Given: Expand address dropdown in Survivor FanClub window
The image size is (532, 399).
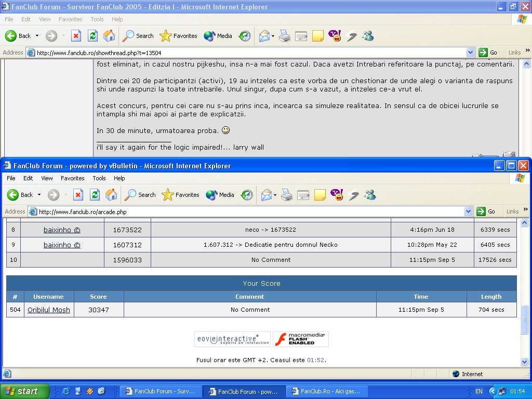Looking at the screenshot, I should (x=470, y=52).
